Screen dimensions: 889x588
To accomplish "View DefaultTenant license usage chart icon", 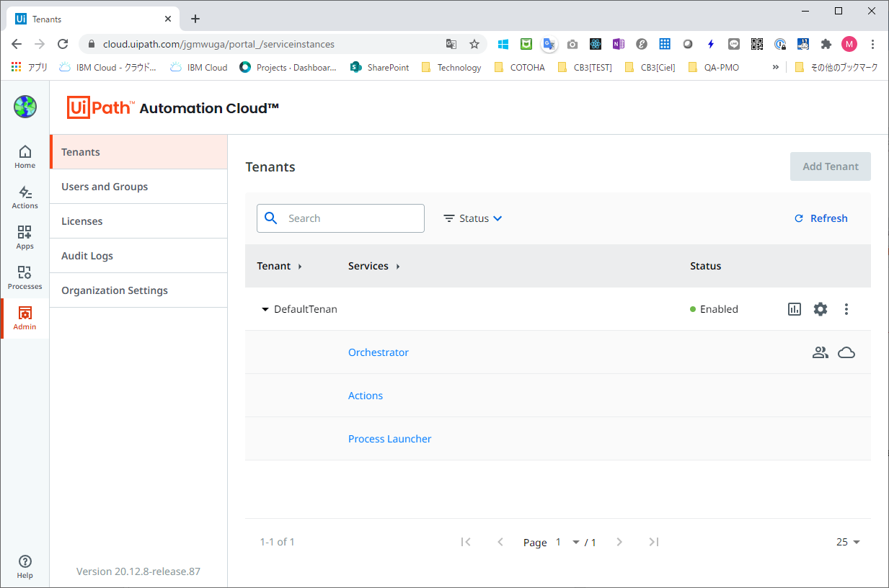I will coord(794,309).
